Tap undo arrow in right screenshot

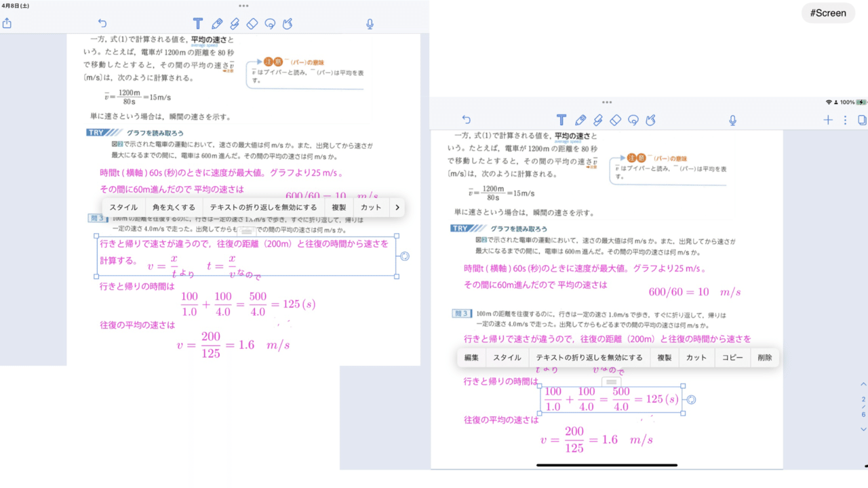coord(466,120)
